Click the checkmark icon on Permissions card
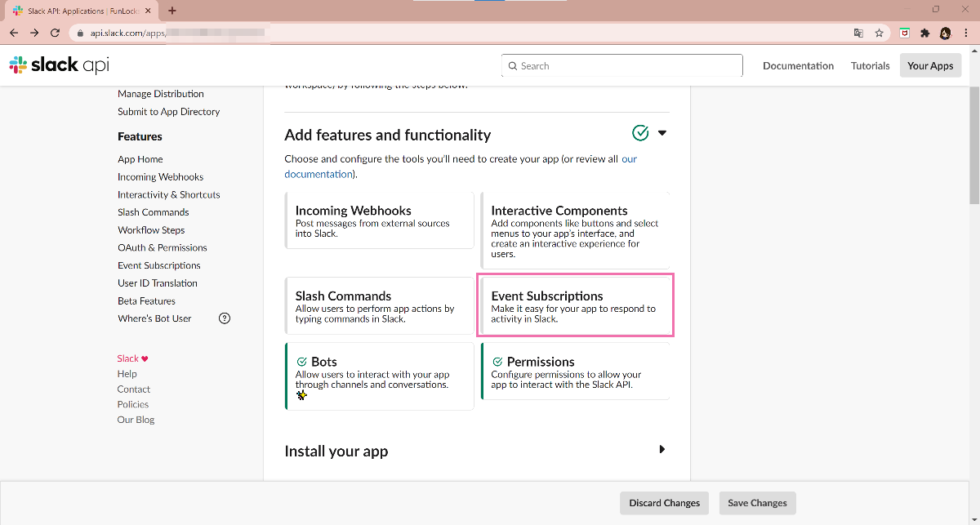This screenshot has height=525, width=980. [x=497, y=362]
